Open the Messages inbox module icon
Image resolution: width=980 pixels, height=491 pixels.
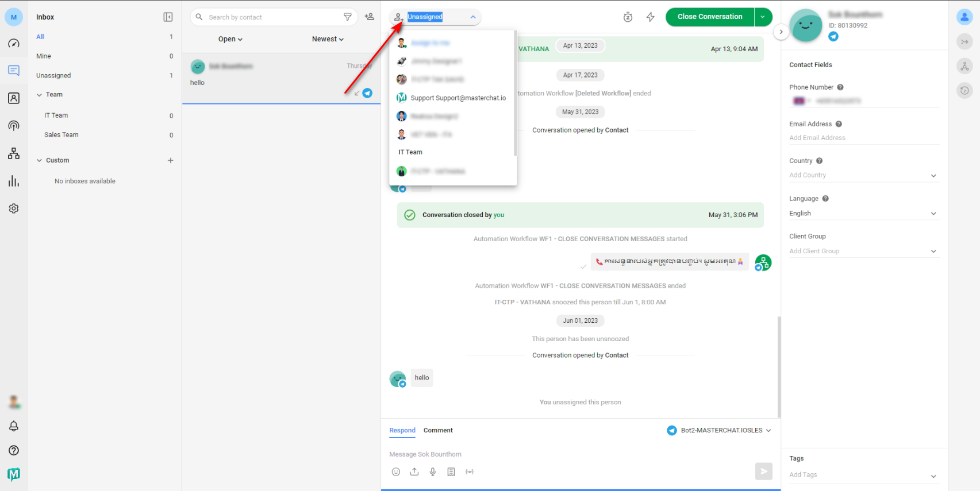[14, 71]
